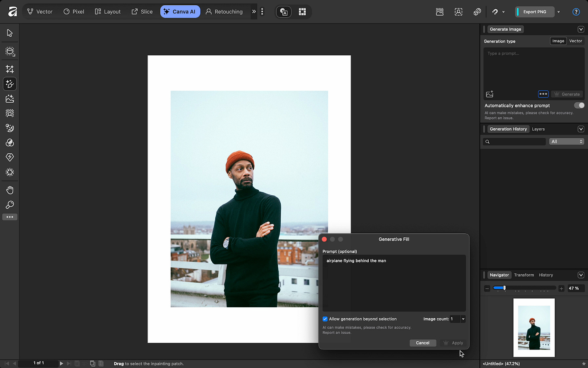Click the add reference image icon
588x368 pixels.
[489, 94]
